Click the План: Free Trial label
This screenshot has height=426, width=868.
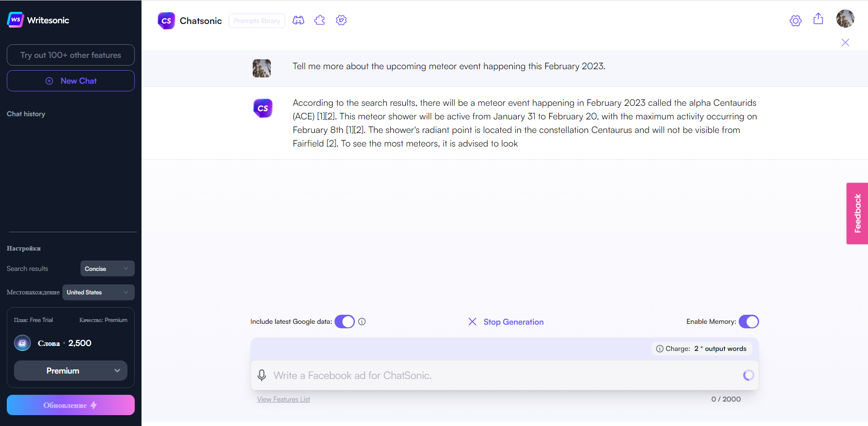pyautogui.click(x=33, y=320)
